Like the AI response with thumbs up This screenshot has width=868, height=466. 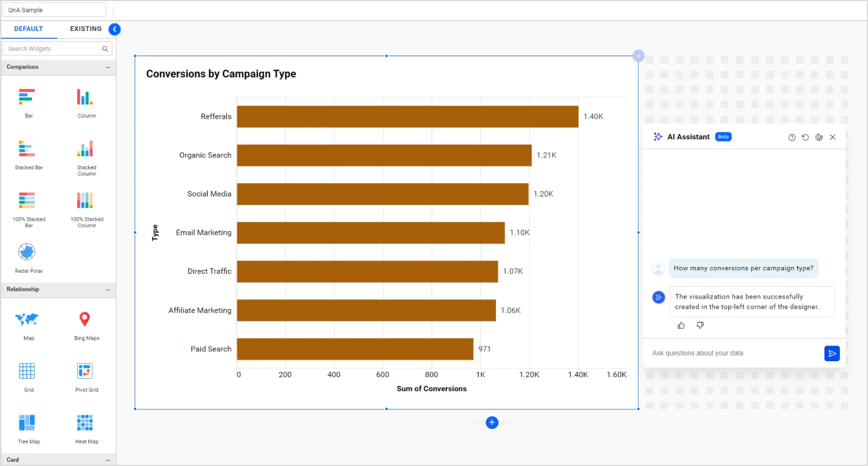pos(681,325)
